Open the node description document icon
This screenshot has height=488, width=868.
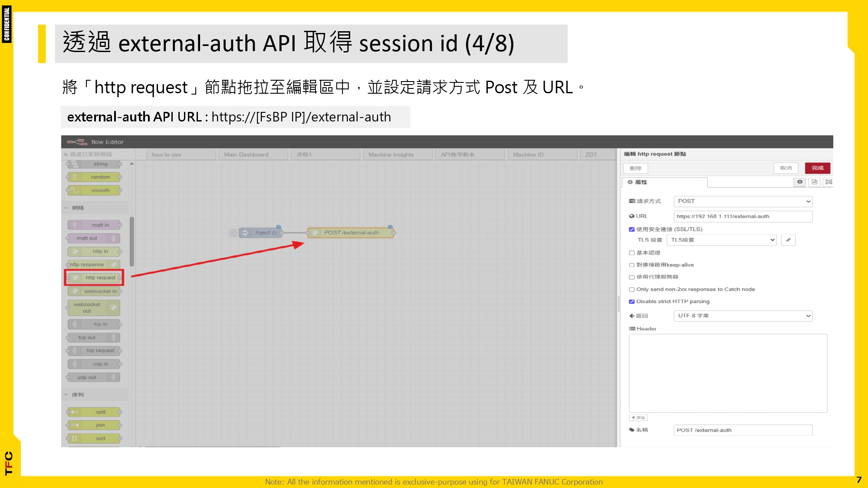pyautogui.click(x=814, y=182)
